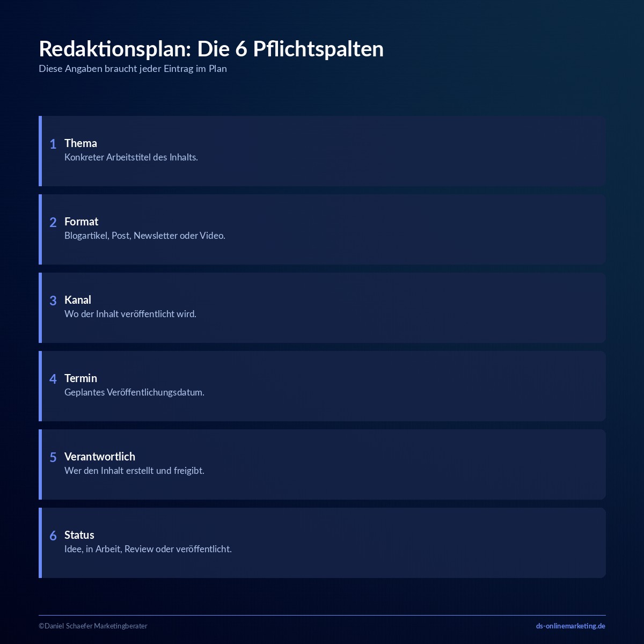This screenshot has height=644, width=644.
Task: Click the title 'Redaktionsplan: Die 6 Pflichtspalten'
Action: tap(211, 49)
